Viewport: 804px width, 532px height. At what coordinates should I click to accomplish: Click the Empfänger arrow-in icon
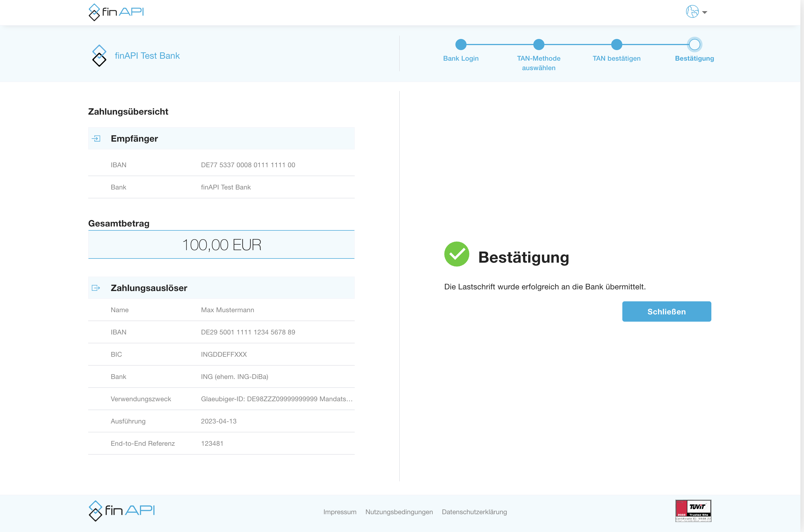point(96,139)
